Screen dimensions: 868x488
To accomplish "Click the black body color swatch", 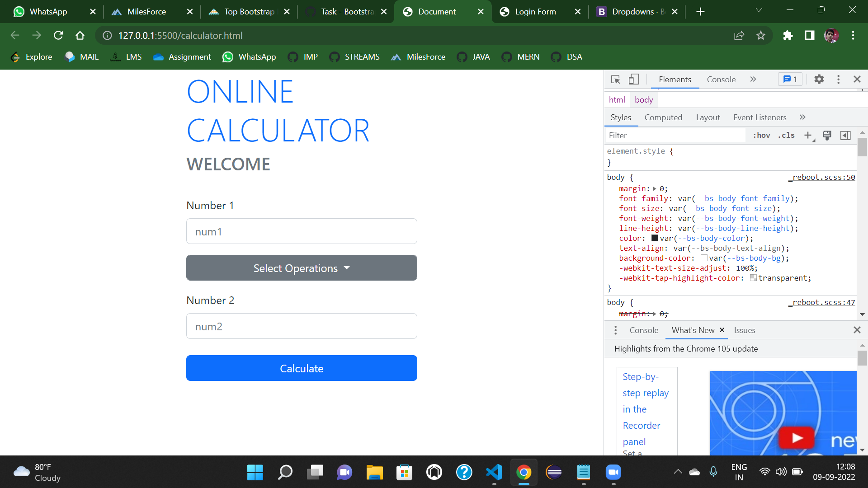I will pyautogui.click(x=655, y=238).
